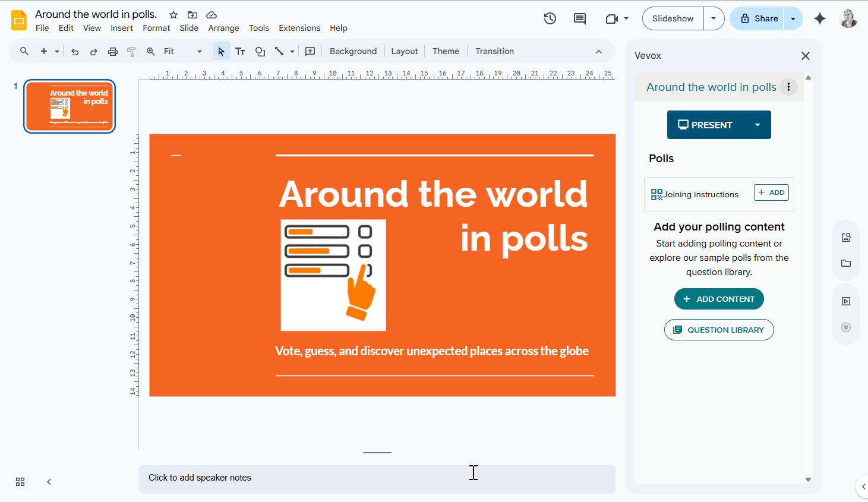The width and height of the screenshot is (868, 502).
Task: Open the Fit zoom level dropdown
Action: (x=200, y=51)
